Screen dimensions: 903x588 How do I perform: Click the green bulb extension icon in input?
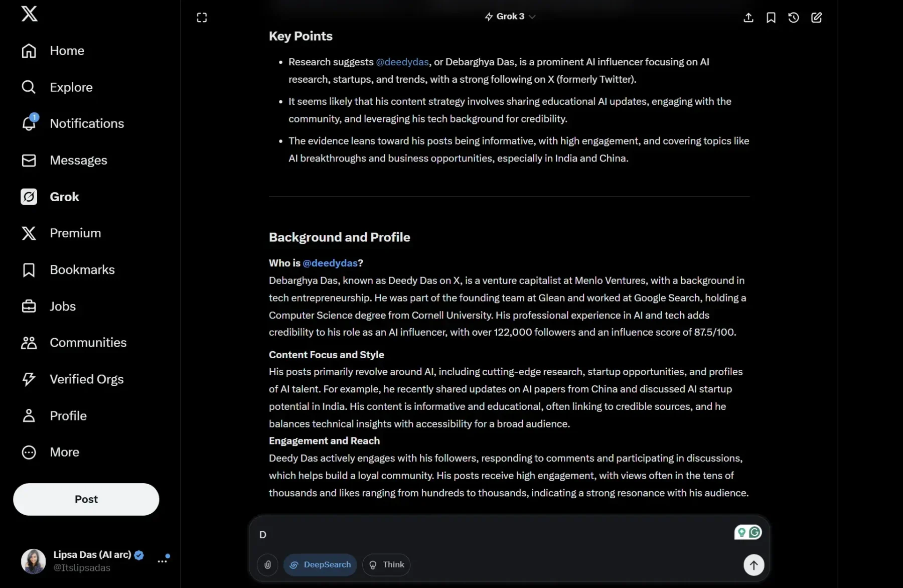click(x=741, y=532)
